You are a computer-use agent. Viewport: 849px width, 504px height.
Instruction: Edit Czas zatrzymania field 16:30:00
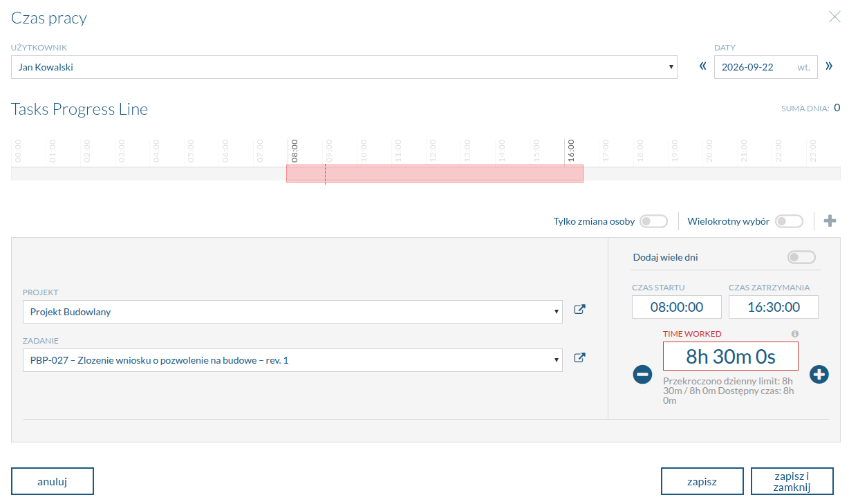pos(774,307)
